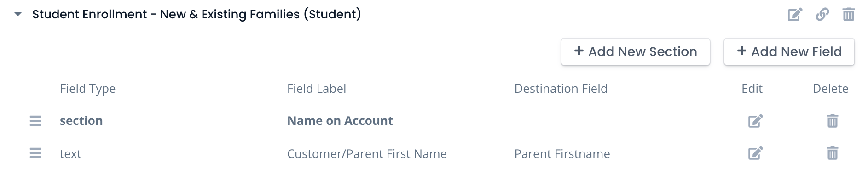Click the Parent Firstname destination value
Screen dimensions: 868x169
(562, 154)
